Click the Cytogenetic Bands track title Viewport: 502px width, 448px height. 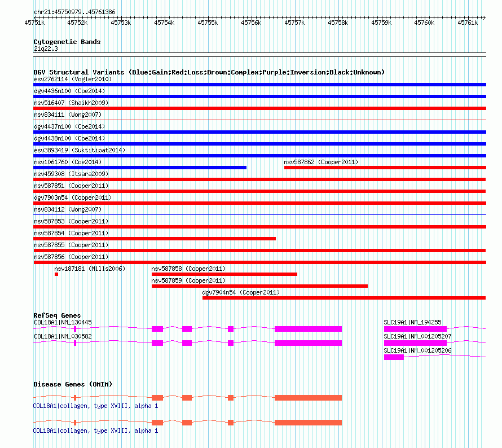click(67, 42)
